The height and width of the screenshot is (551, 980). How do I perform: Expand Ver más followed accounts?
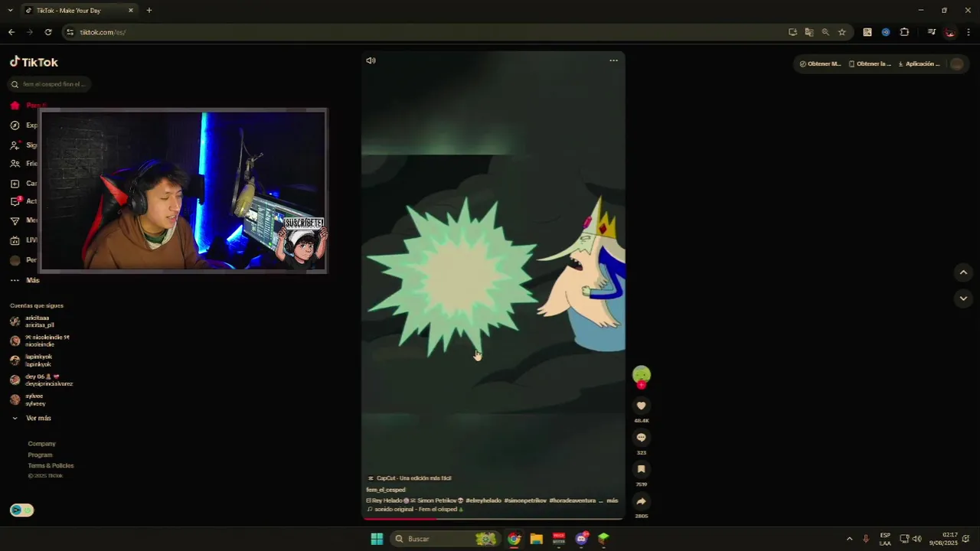(x=31, y=418)
